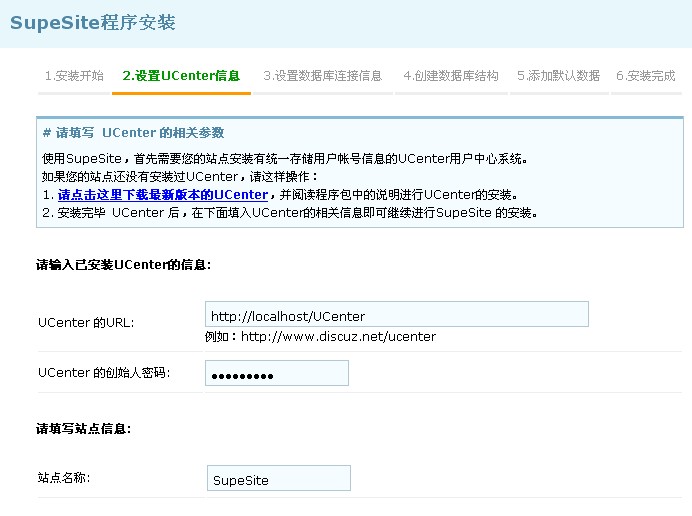Click the label 站点名称:

tap(64, 478)
